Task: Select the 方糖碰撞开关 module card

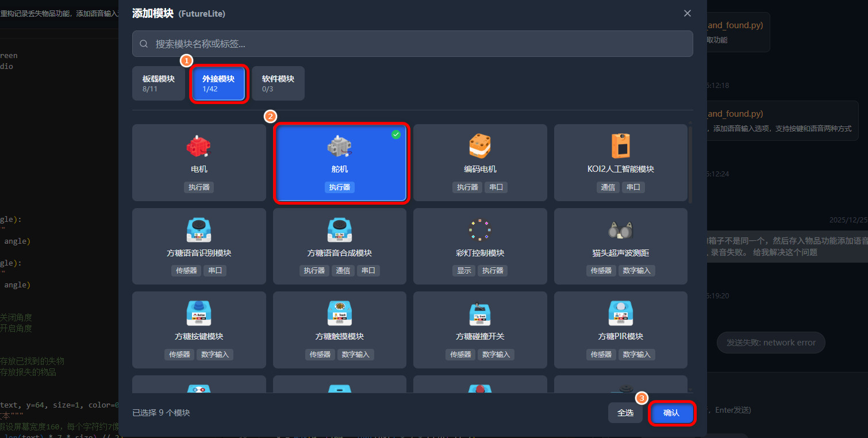Action: pos(480,330)
